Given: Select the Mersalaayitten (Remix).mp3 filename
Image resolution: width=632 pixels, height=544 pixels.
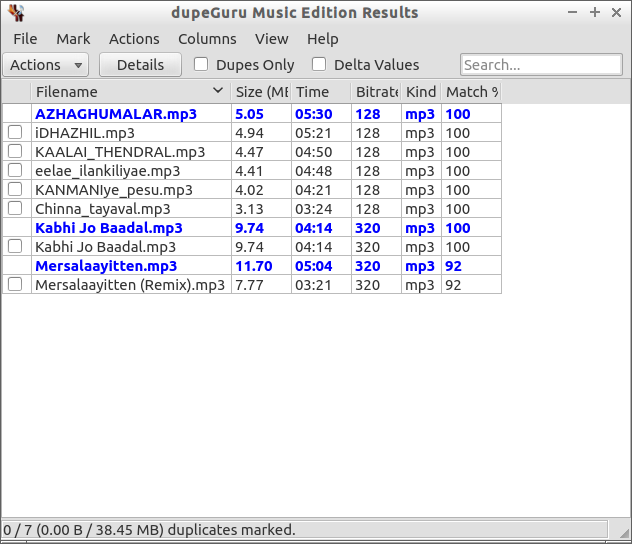Looking at the screenshot, I should [130, 285].
